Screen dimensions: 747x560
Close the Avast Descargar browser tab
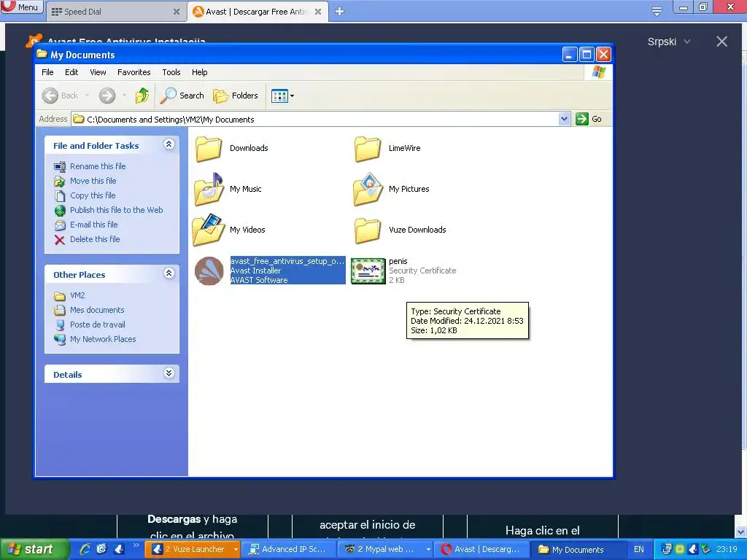tap(318, 12)
